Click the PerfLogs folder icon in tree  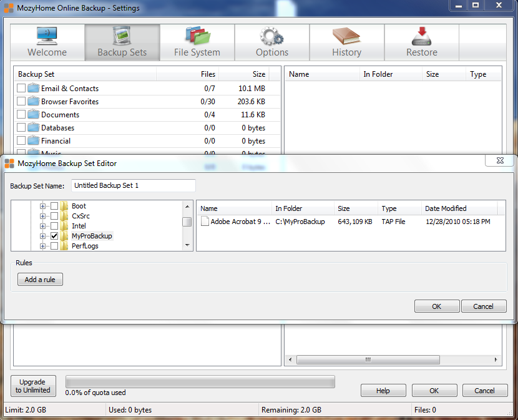64,245
